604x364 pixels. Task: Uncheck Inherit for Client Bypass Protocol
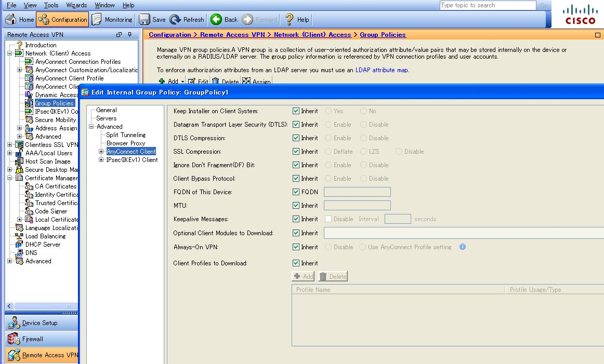296,178
